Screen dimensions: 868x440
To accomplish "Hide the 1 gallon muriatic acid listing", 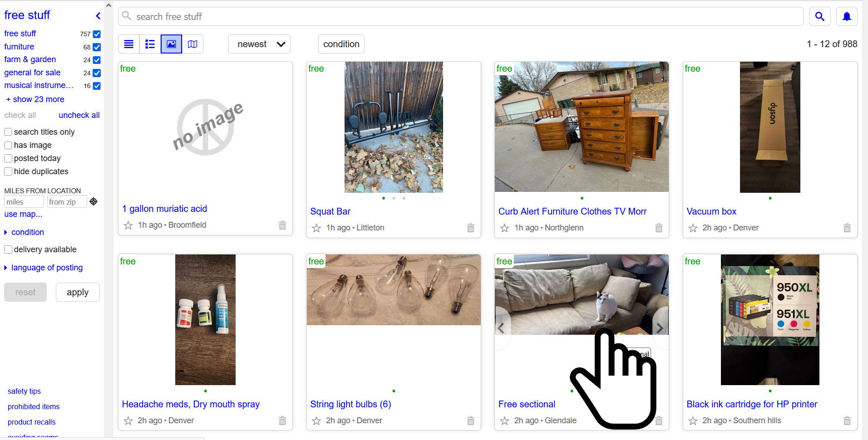I will pos(282,225).
